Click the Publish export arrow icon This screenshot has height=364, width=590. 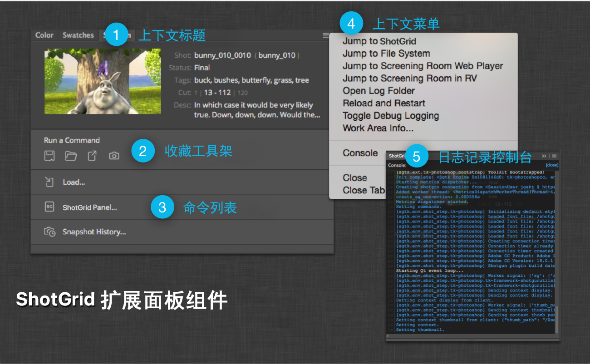[x=92, y=156]
